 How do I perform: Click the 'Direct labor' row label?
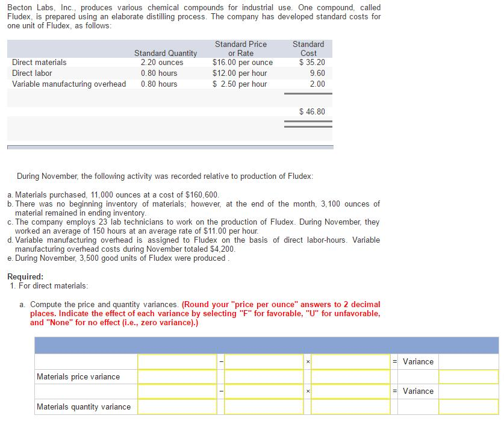[32, 73]
